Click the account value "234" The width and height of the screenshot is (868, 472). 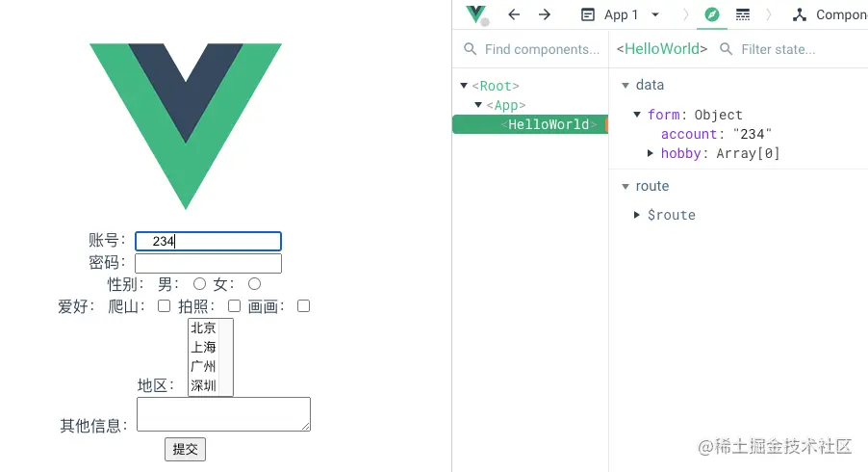752,134
